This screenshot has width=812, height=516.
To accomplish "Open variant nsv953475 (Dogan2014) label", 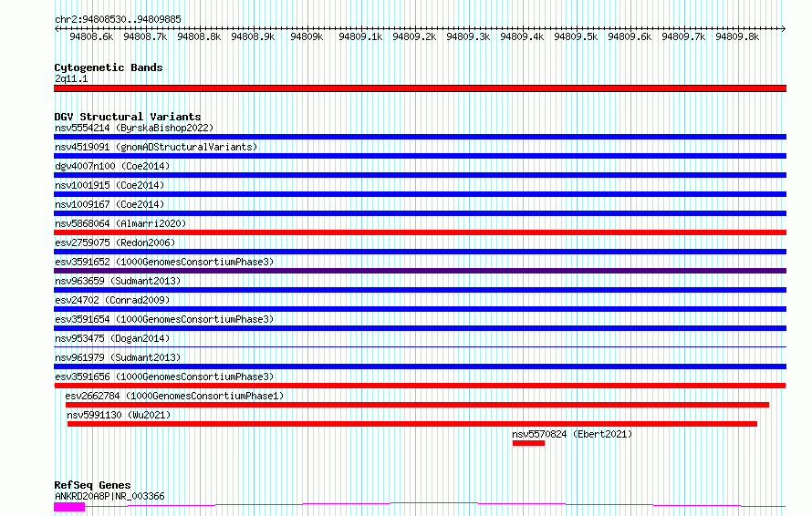I will click(112, 338).
